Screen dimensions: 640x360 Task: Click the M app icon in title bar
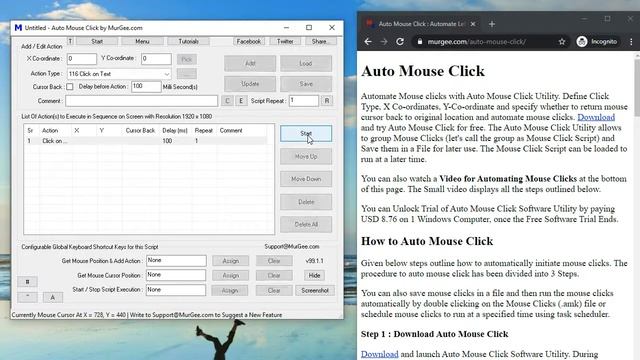18,28
